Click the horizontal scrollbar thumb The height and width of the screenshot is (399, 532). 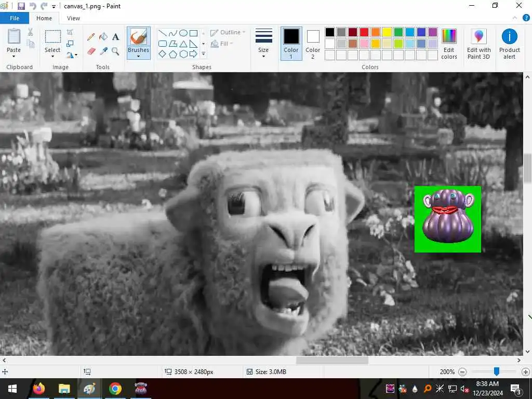click(332, 361)
